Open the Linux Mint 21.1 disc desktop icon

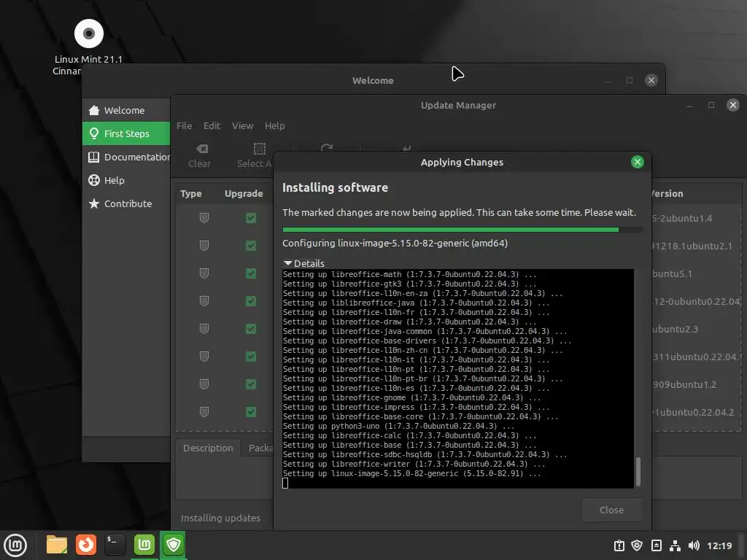(x=88, y=34)
